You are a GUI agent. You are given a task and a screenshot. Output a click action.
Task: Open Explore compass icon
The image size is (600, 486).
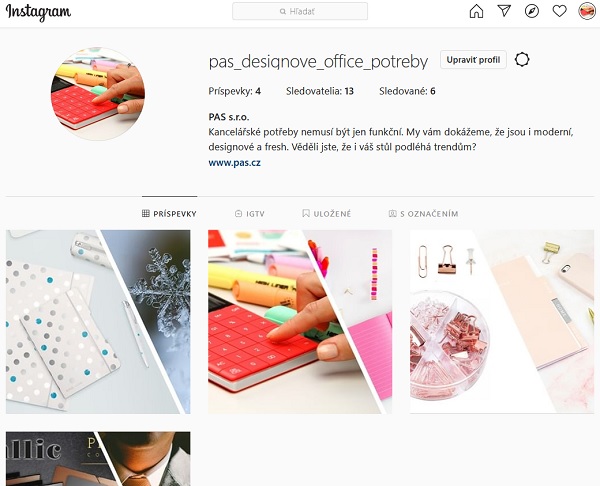(x=532, y=11)
